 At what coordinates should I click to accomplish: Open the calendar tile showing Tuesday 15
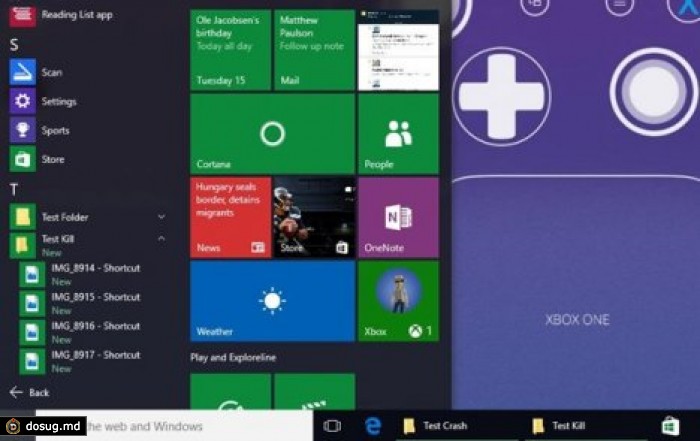pos(230,50)
